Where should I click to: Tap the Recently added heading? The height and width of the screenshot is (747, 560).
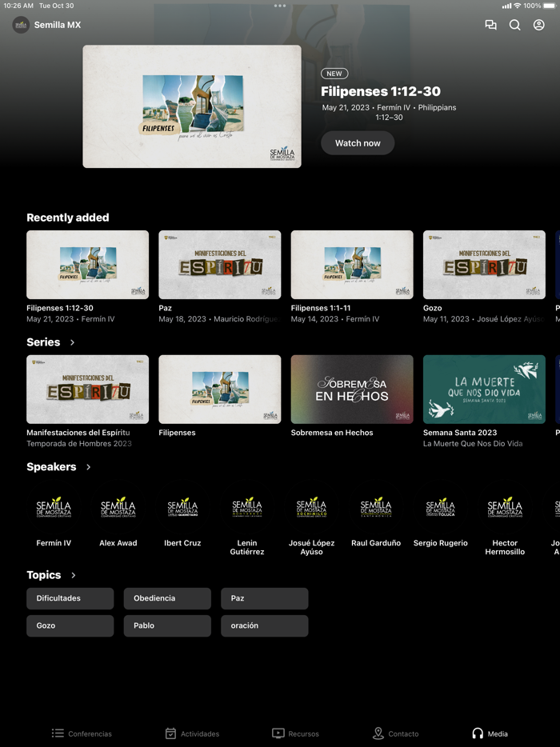point(68,218)
